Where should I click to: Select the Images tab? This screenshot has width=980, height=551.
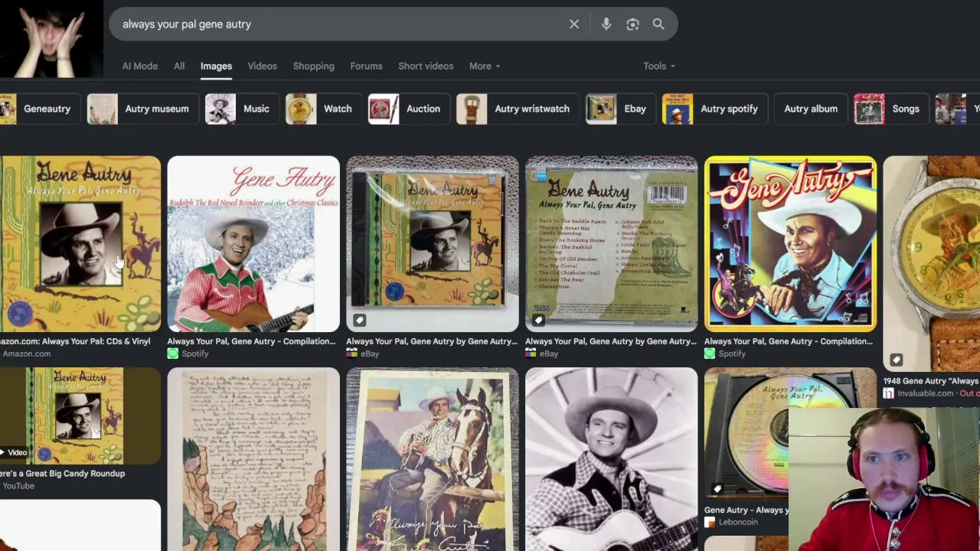click(x=216, y=66)
